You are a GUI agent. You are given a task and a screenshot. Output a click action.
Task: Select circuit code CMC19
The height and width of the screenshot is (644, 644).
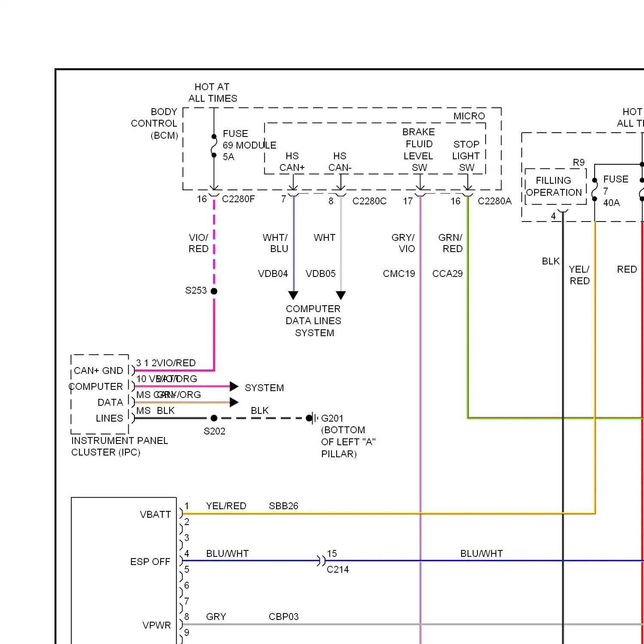coord(399,274)
